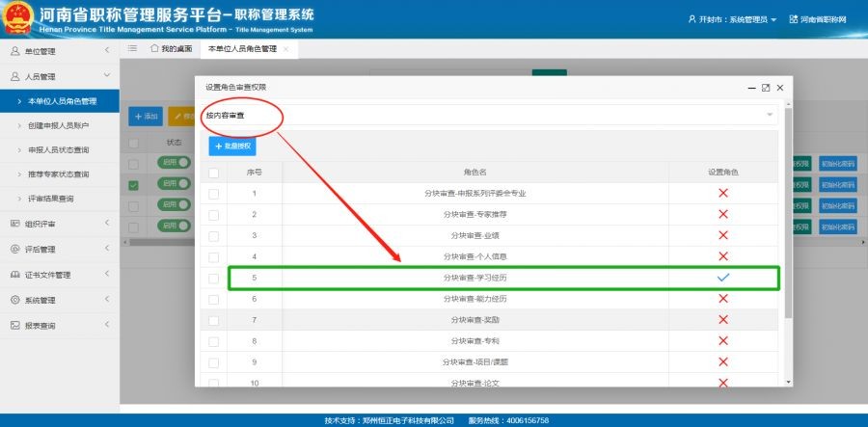Check the box for row 8 专利
This screenshot has width=868, height=427.
[214, 341]
